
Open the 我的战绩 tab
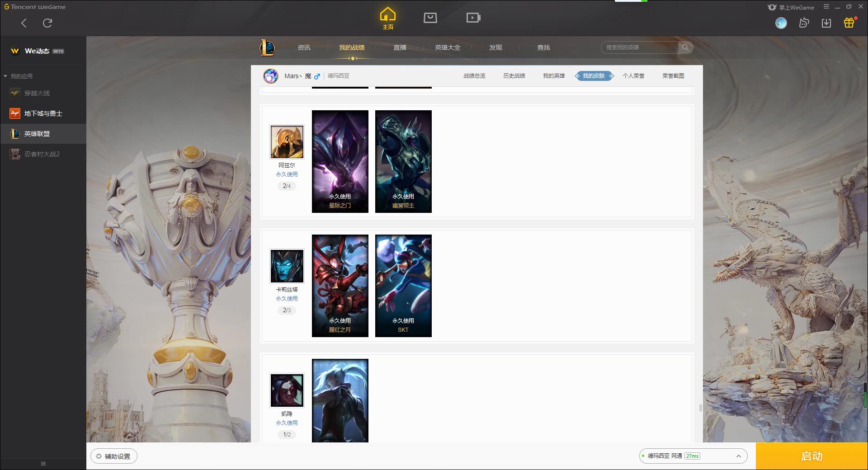(x=352, y=47)
